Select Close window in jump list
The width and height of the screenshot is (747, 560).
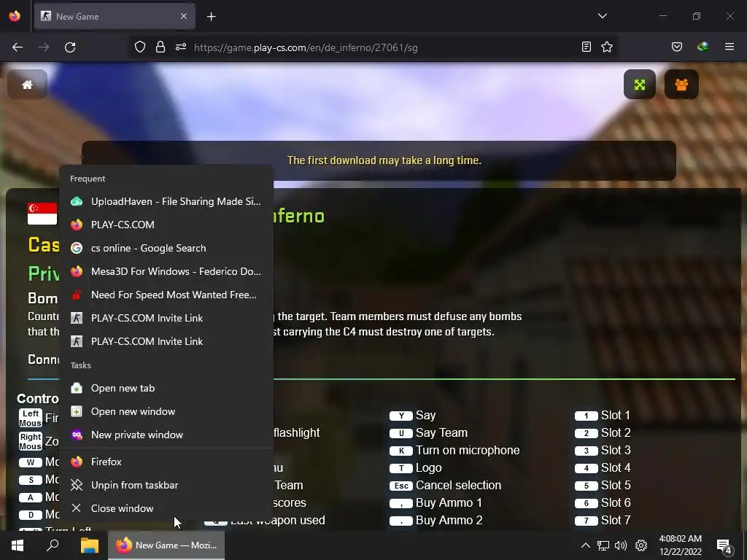click(x=166, y=508)
